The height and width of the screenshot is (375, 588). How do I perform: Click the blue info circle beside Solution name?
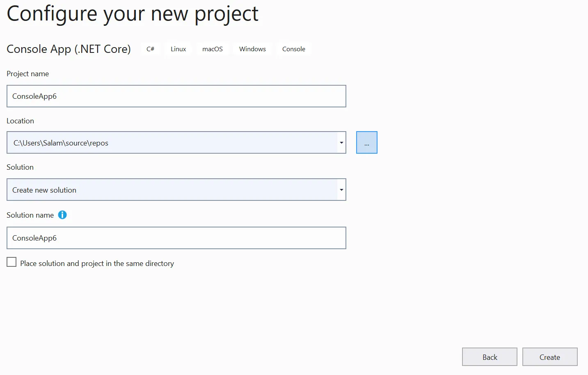(62, 215)
